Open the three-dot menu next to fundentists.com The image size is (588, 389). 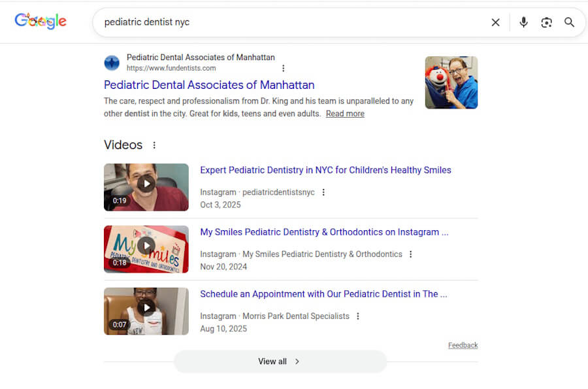(284, 68)
